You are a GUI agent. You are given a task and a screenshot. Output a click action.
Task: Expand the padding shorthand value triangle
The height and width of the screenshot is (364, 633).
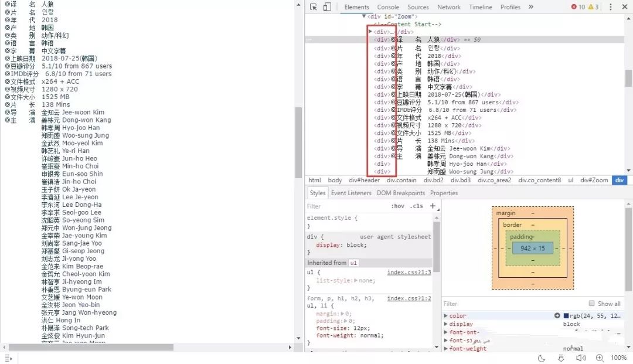[345, 321]
